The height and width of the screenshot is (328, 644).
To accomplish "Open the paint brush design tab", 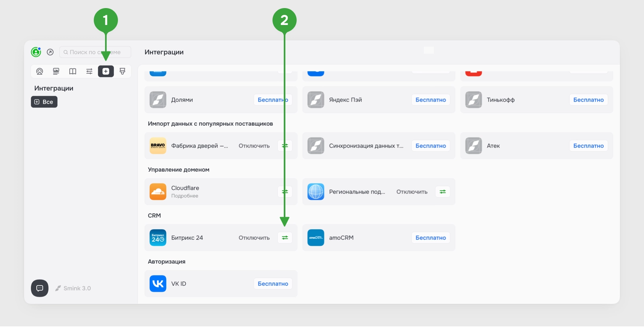I will tap(122, 71).
